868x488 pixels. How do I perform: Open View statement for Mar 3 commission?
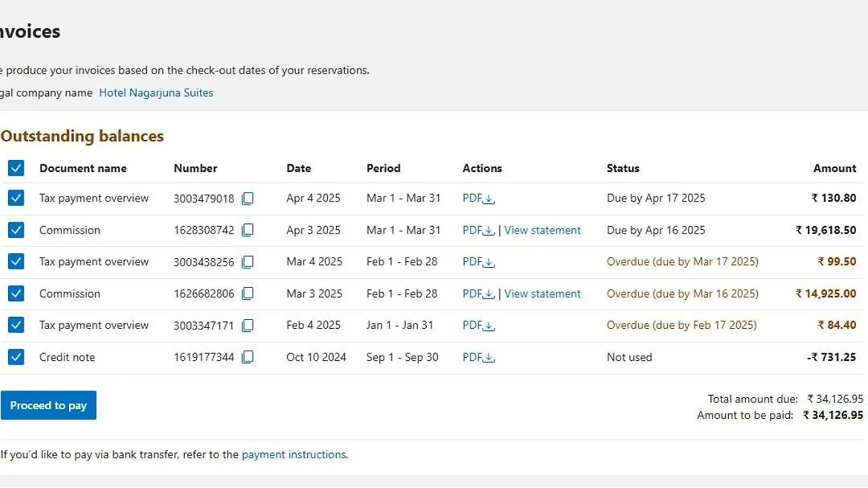pyautogui.click(x=542, y=294)
